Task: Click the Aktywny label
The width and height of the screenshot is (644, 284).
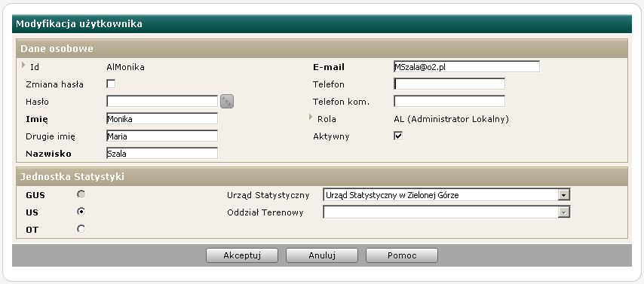Action: click(x=331, y=136)
